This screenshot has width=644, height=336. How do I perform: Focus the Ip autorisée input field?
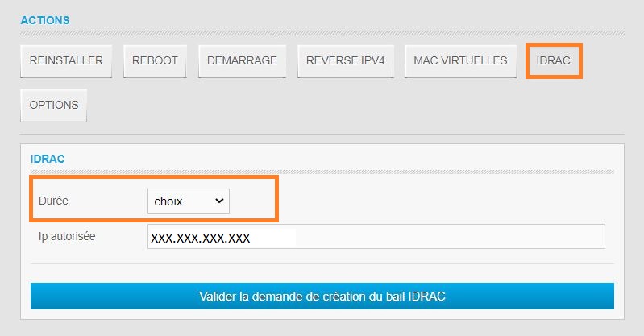(x=376, y=237)
